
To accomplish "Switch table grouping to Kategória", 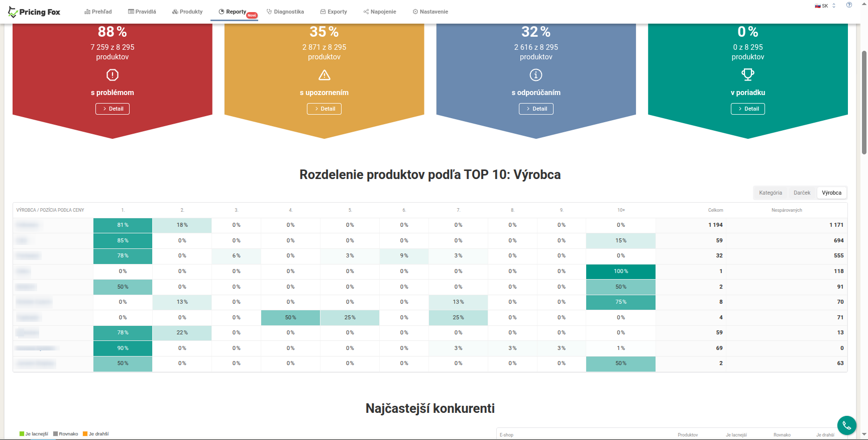I will click(770, 193).
